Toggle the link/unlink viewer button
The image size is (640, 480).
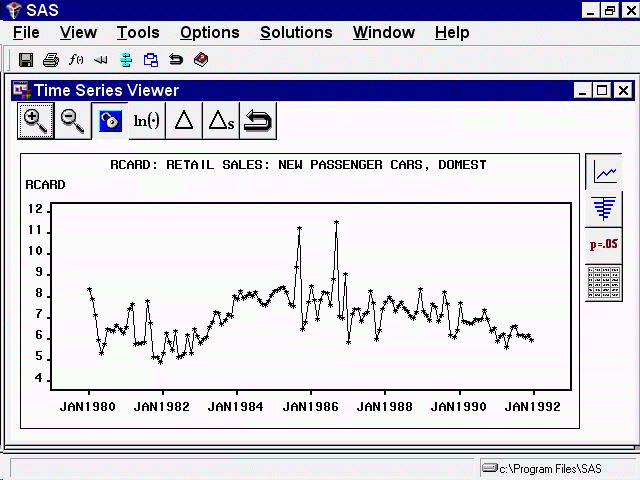point(109,121)
